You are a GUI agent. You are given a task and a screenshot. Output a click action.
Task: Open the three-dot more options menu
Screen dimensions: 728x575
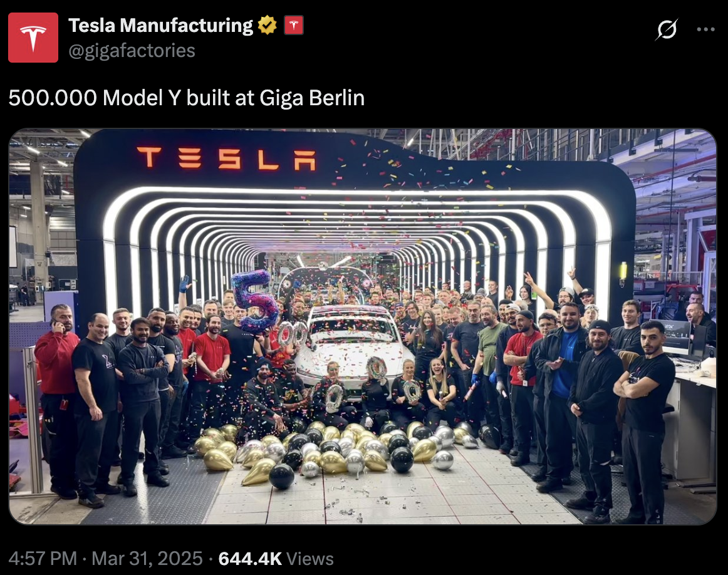[x=705, y=29]
